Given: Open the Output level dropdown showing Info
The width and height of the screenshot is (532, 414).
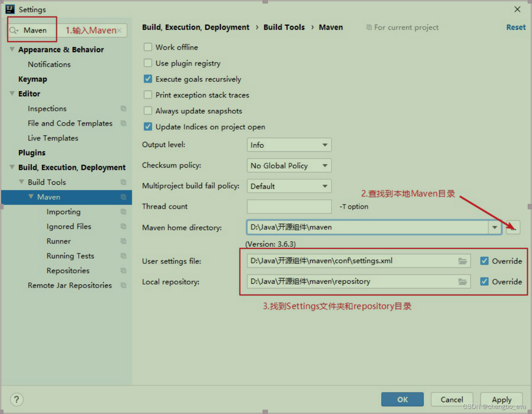Looking at the screenshot, I should [x=289, y=145].
